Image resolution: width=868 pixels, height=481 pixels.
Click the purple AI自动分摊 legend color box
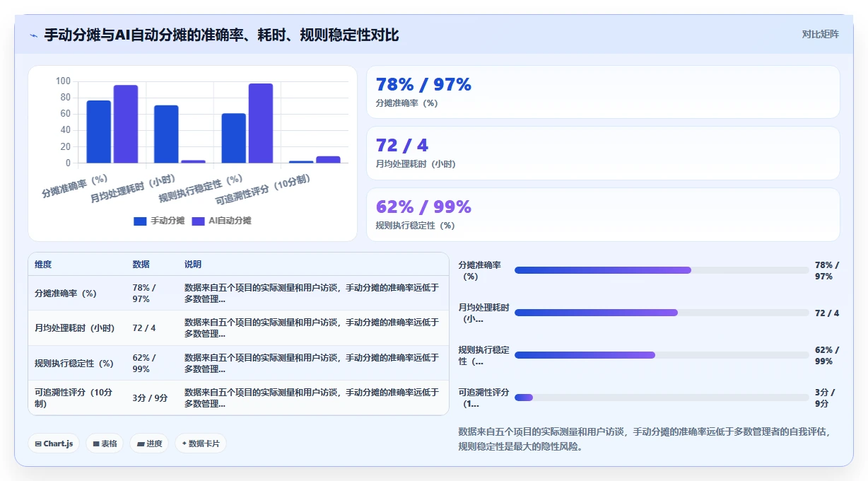[x=199, y=221]
